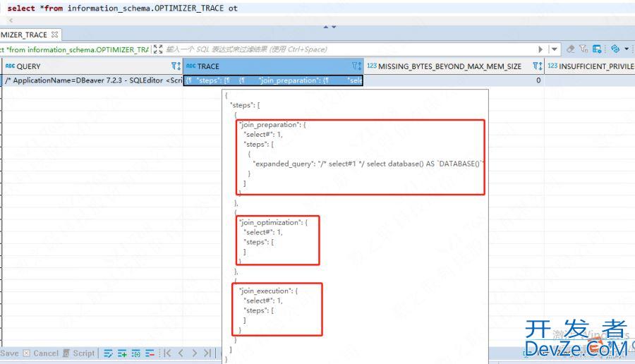Screen dimensions: 635x364
Task: Open MISSING_BYTES column filter sort icon
Action: pos(537,66)
